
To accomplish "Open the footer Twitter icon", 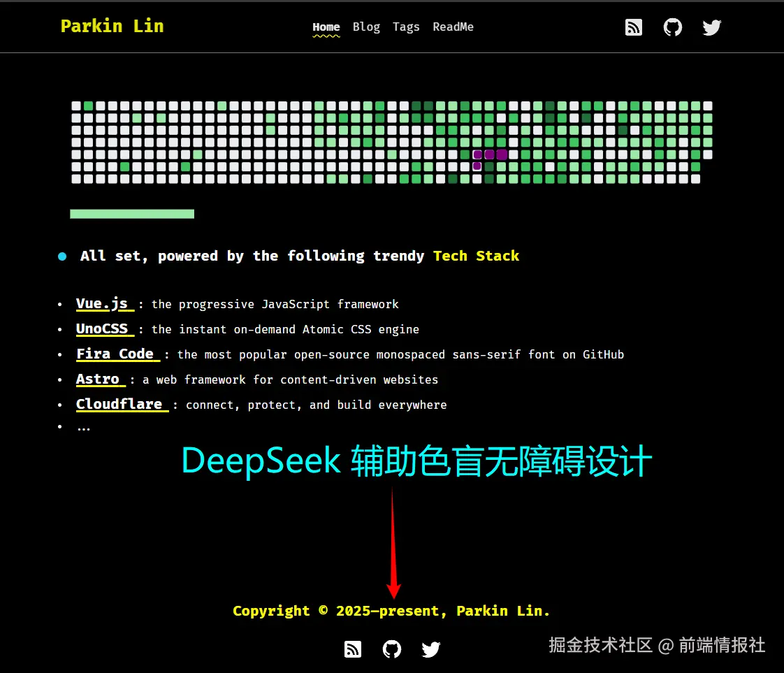I will 430,649.
